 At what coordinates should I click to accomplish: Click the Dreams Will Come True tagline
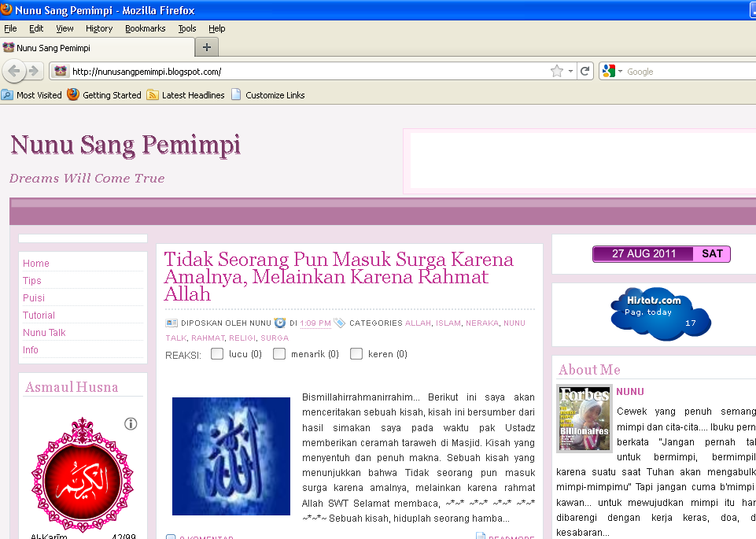[x=87, y=178]
